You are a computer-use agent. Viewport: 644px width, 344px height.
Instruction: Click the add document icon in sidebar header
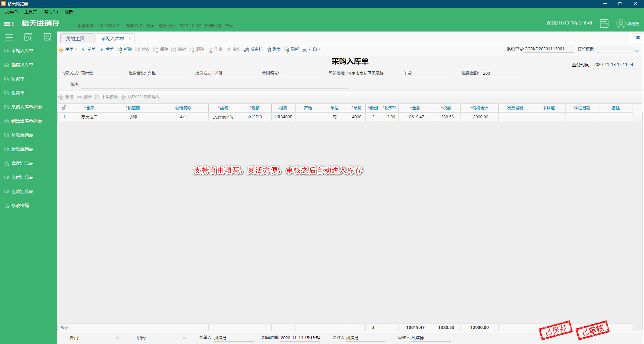pyautogui.click(x=48, y=37)
